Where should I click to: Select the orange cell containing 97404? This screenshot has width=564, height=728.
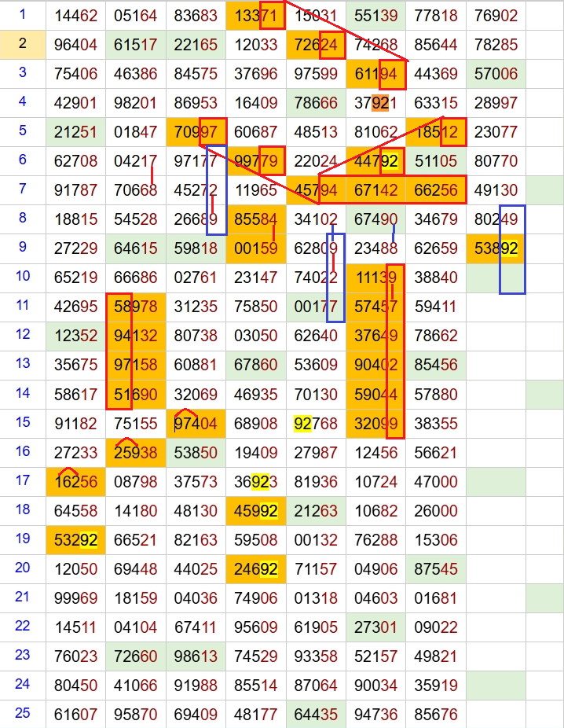click(196, 424)
